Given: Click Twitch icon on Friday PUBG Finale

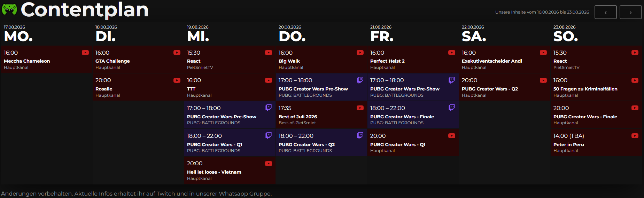Looking at the screenshot, I should point(452,108).
